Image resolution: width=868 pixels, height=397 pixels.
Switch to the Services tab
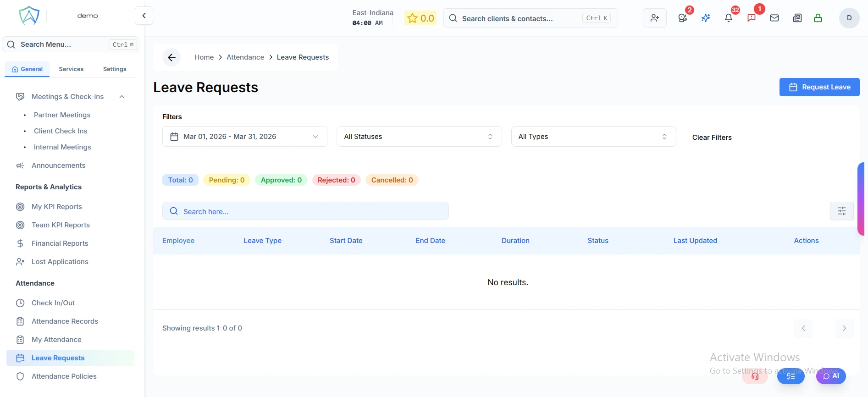pos(71,69)
